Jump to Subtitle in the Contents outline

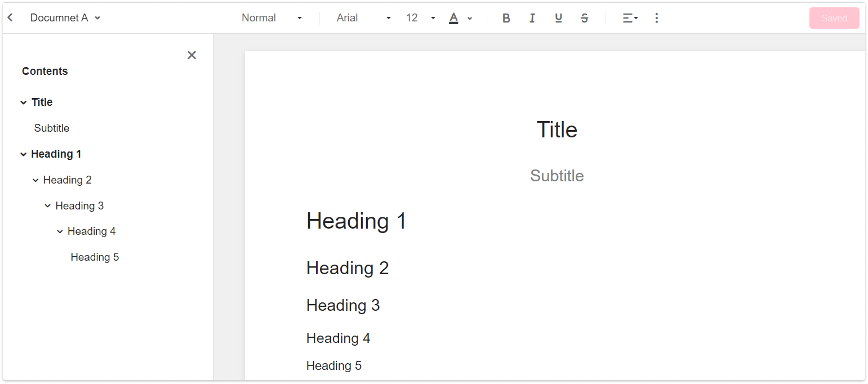coord(52,128)
